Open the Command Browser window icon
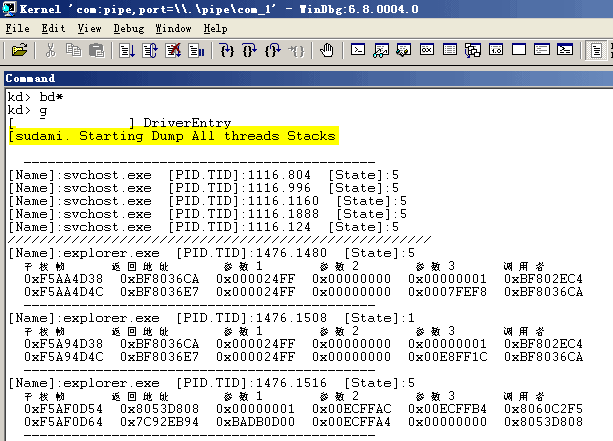Screen dimensions: 613x441 click(565, 50)
